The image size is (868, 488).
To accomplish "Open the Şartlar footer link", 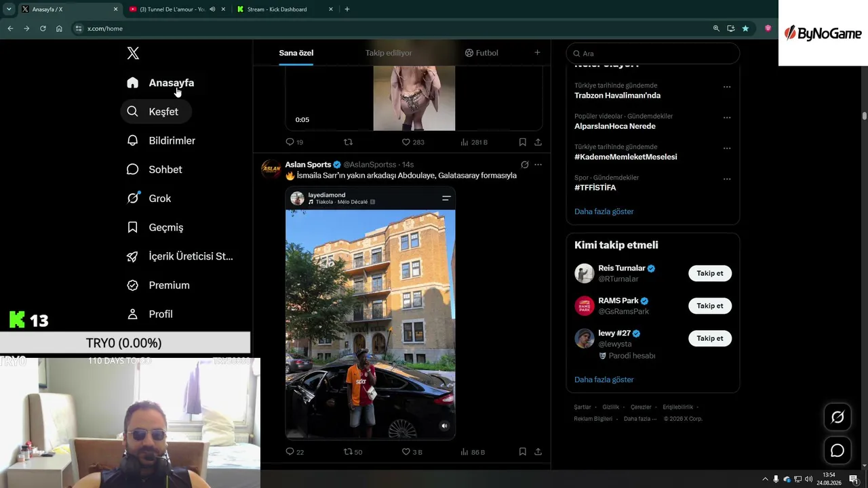I will [x=583, y=407].
